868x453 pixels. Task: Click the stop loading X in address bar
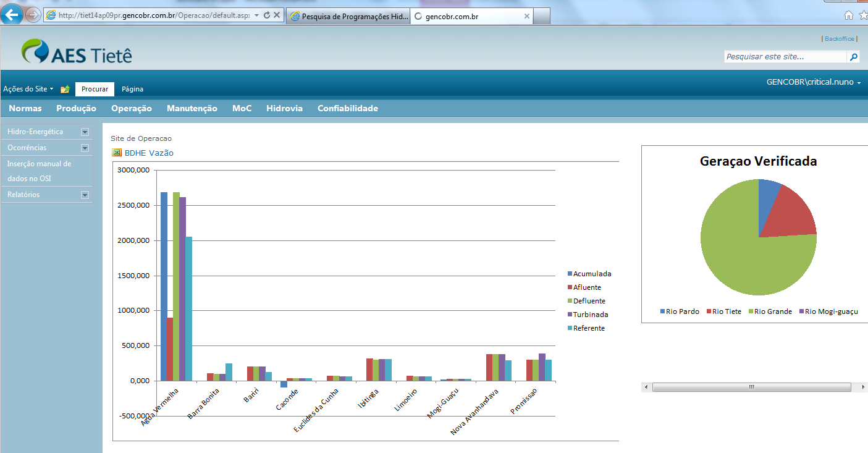pos(277,15)
